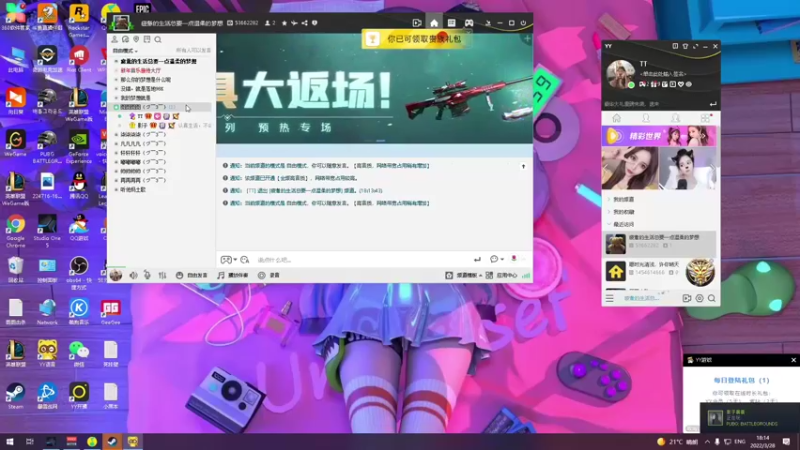Screen dimensions: 800x450
Task: Open the chat bubble dropdown
Action: [496, 259]
